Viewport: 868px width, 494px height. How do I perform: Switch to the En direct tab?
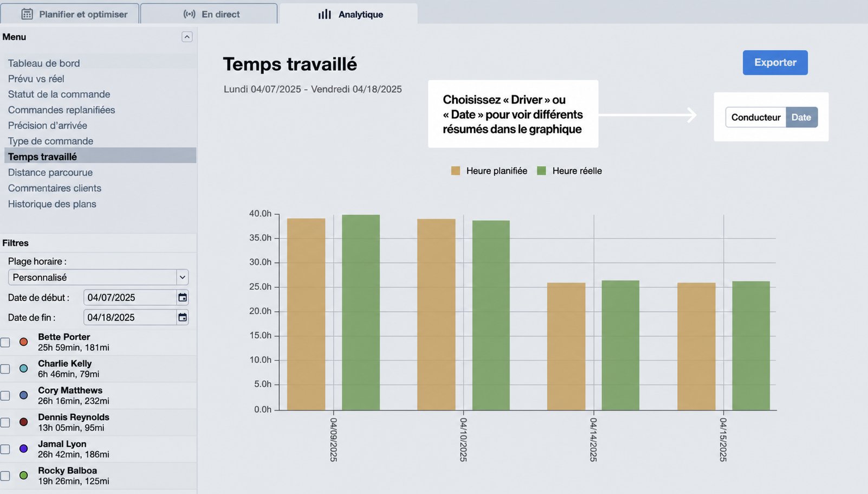pyautogui.click(x=209, y=14)
